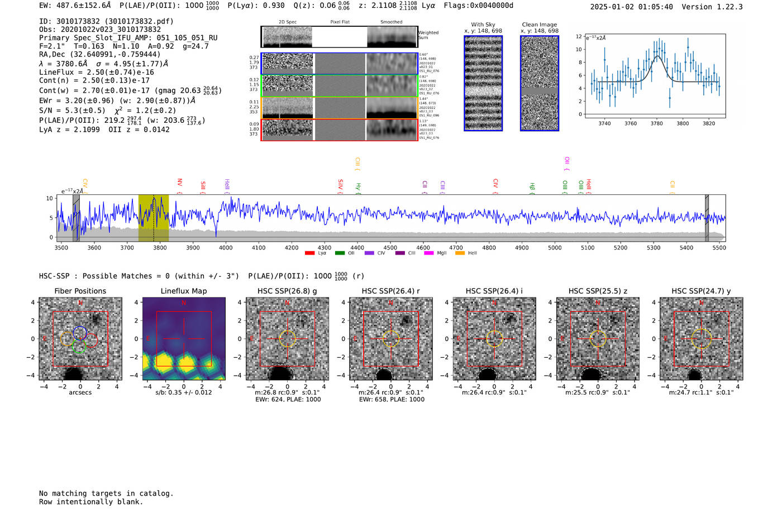The height and width of the screenshot is (532, 782).
Task: Click the green OII legend swatch
Action: tap(340, 253)
